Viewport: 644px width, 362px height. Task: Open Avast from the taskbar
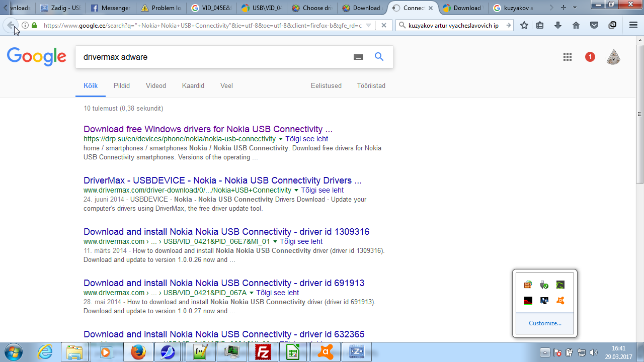tap(325, 352)
